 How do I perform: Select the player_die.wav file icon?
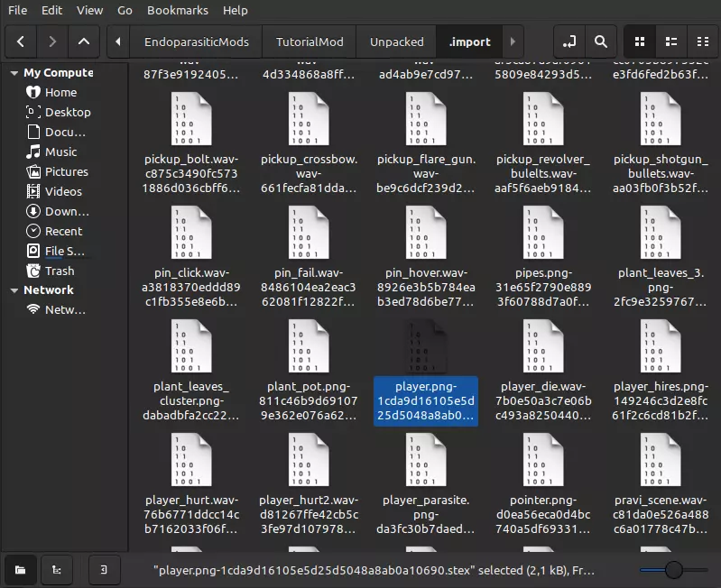[x=543, y=348]
